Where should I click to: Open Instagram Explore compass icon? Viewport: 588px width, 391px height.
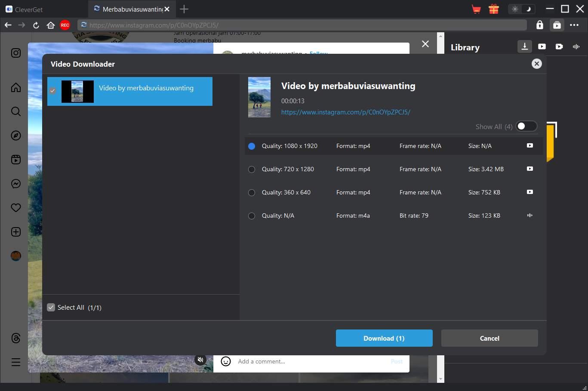(x=16, y=135)
